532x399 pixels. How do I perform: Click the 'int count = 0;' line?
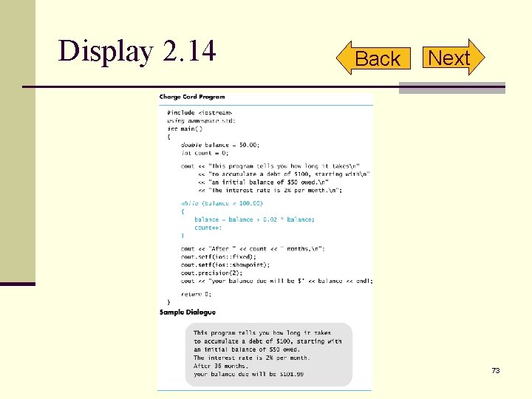pyautogui.click(x=205, y=153)
